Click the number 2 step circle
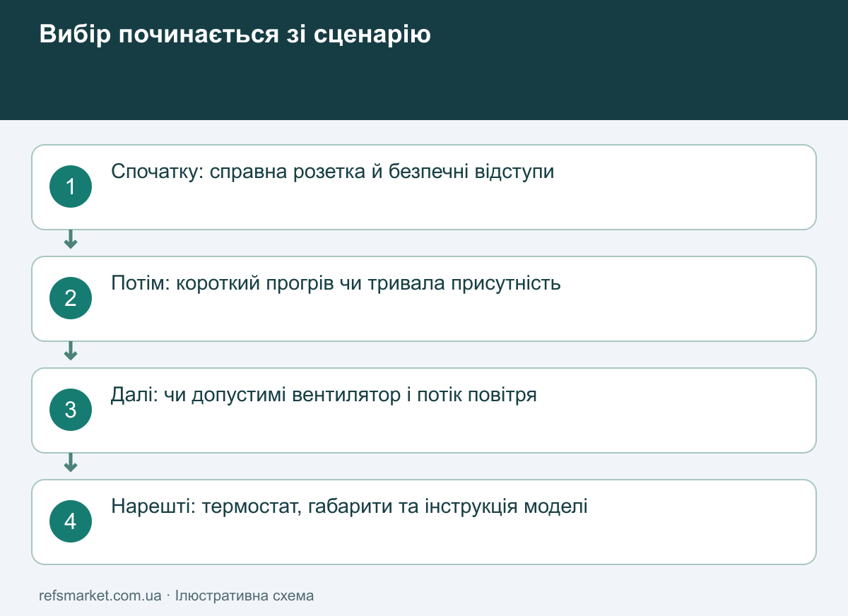This screenshot has height=616, width=848. coord(71,299)
